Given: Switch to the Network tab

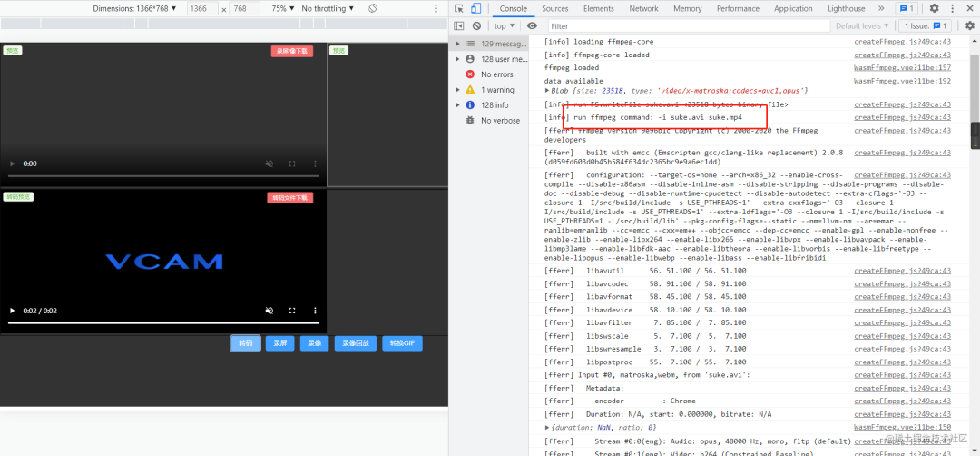Looking at the screenshot, I should tap(643, 9).
